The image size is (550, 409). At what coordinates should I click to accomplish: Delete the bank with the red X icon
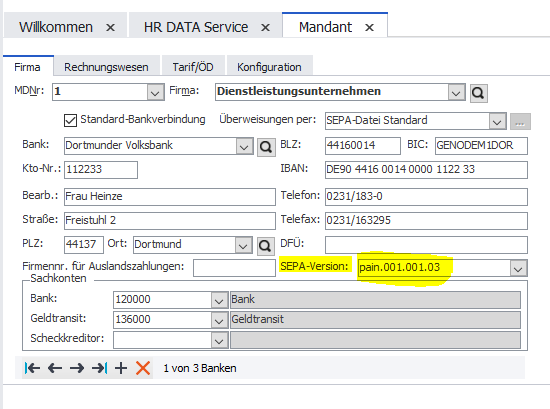point(143,368)
